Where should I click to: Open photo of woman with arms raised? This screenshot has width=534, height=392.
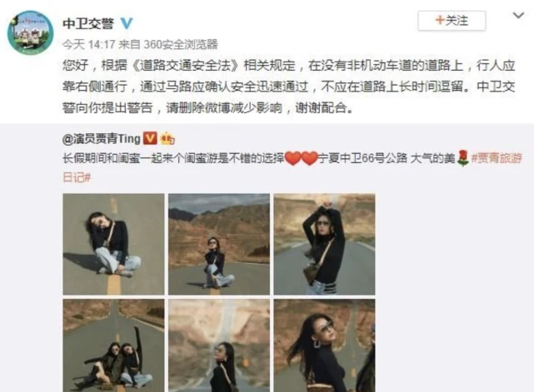pyautogui.click(x=324, y=244)
